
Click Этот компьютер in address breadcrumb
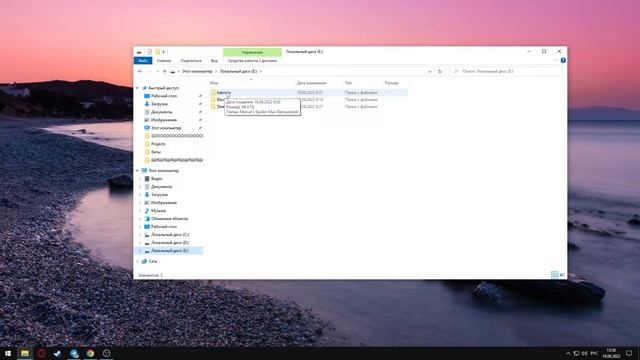pyautogui.click(x=197, y=71)
